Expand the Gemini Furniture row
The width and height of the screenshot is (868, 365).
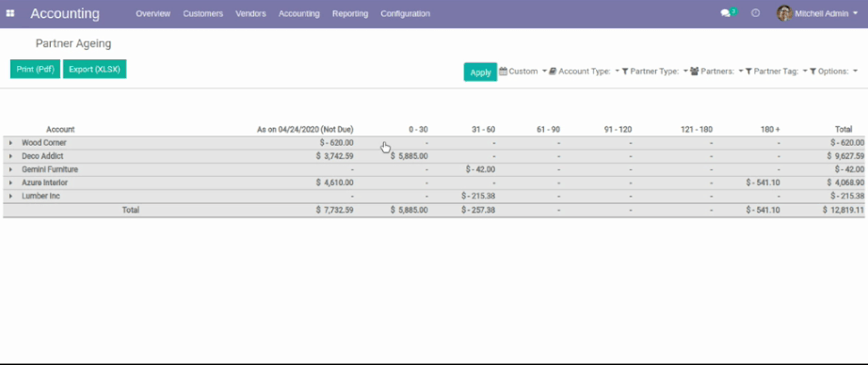point(10,169)
